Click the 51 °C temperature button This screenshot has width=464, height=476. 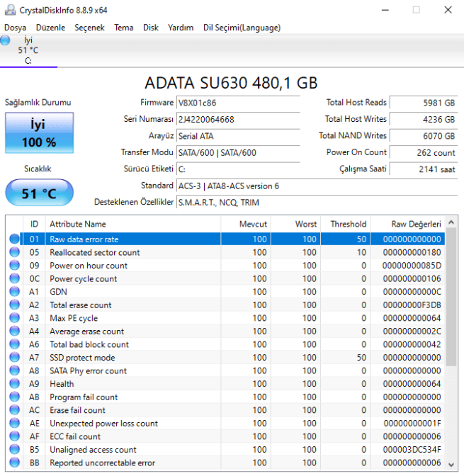(x=39, y=193)
